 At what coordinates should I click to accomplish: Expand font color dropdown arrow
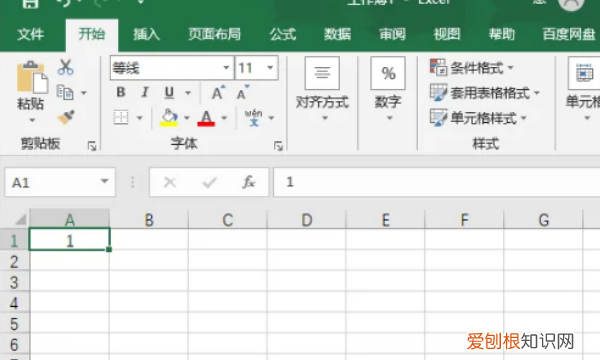coord(224,118)
